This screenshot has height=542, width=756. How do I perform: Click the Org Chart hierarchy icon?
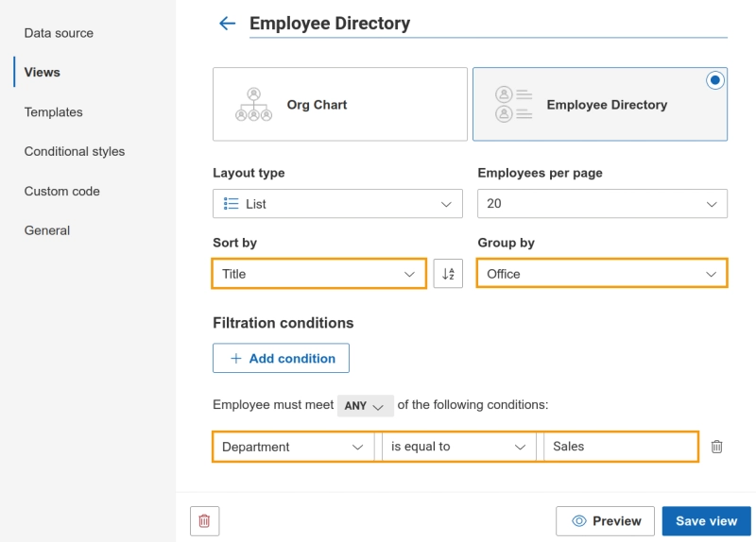pos(253,104)
